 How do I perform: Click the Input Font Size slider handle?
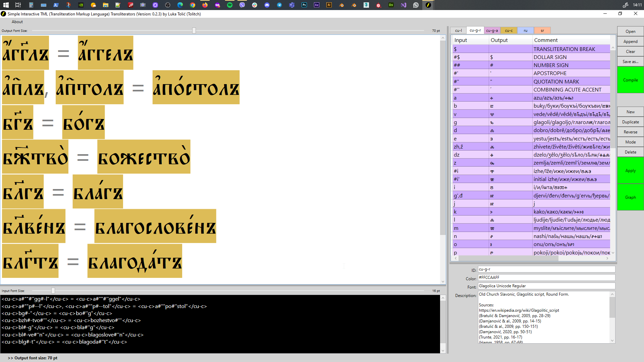pyautogui.click(x=53, y=291)
